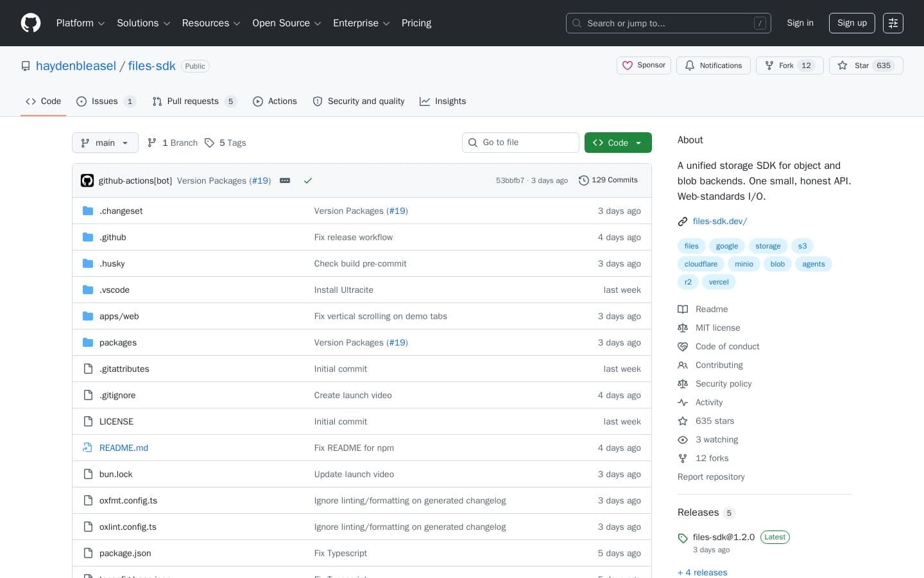Open the Pricing page

416,23
